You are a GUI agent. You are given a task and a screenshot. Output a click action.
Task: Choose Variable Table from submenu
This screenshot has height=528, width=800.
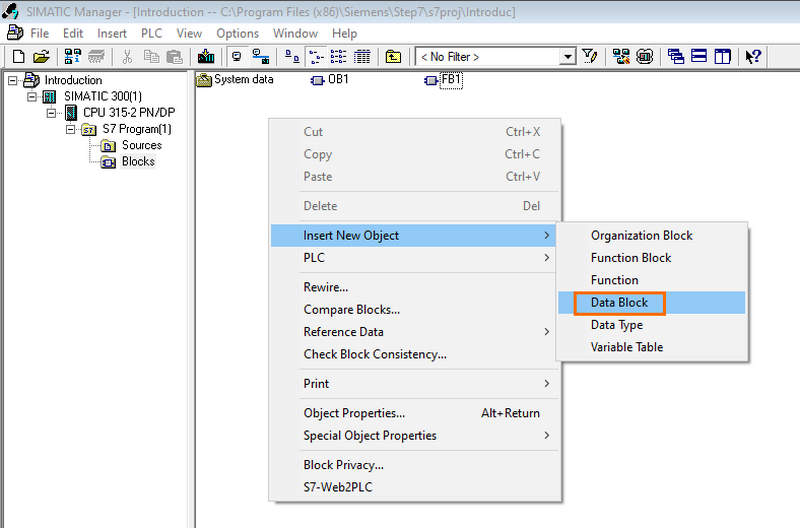652,347
